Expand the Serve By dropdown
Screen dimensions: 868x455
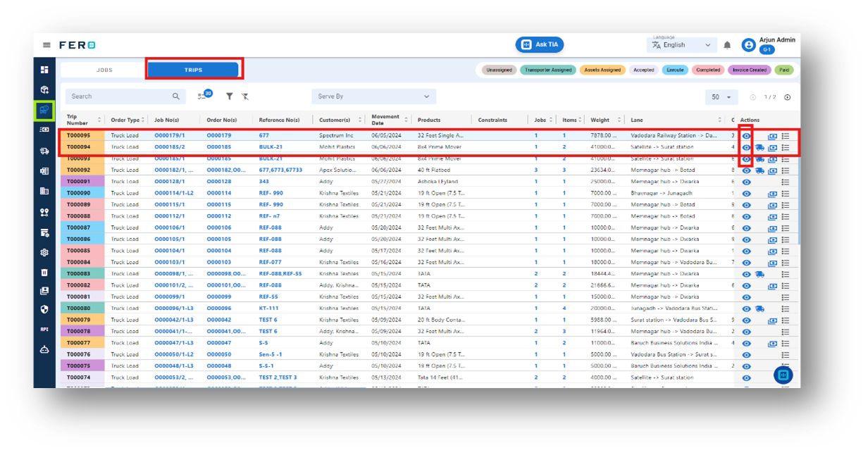pyautogui.click(x=373, y=96)
